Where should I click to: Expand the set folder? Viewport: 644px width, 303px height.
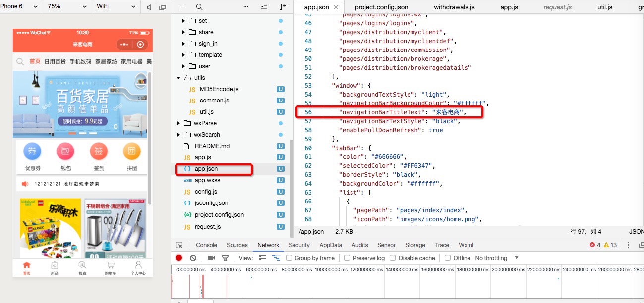click(x=183, y=21)
